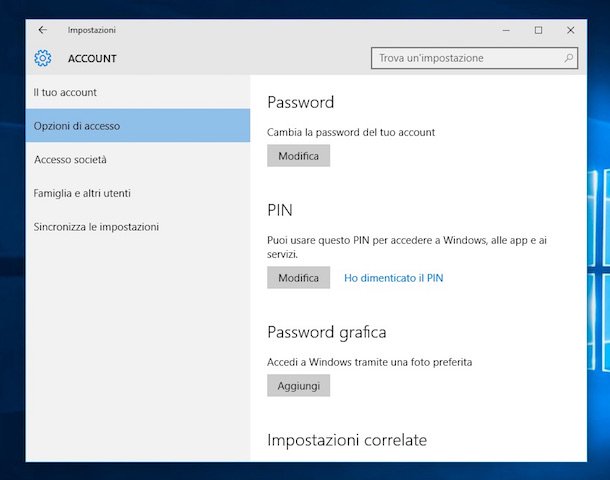Open Accesso società section
The height and width of the screenshot is (480, 610).
click(138, 159)
